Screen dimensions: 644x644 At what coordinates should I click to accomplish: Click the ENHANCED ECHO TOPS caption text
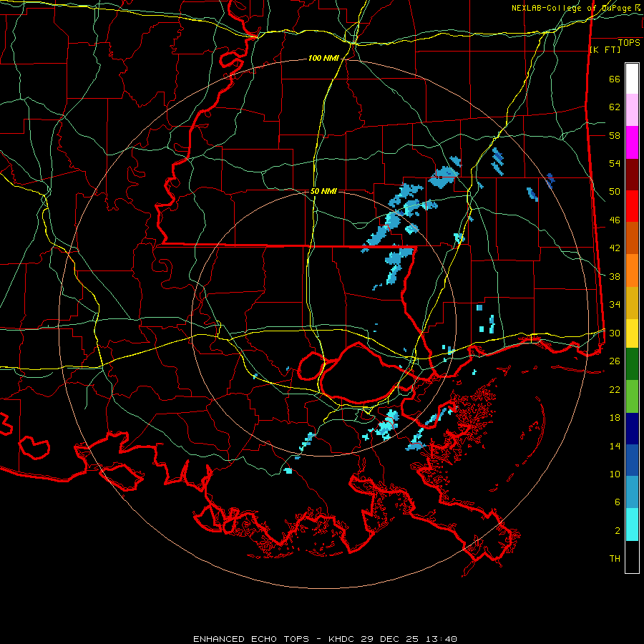tap(251, 639)
